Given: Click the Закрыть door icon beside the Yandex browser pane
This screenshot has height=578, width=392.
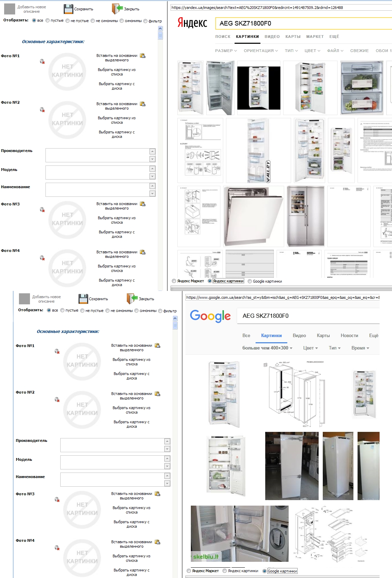Looking at the screenshot, I should coord(117,9).
